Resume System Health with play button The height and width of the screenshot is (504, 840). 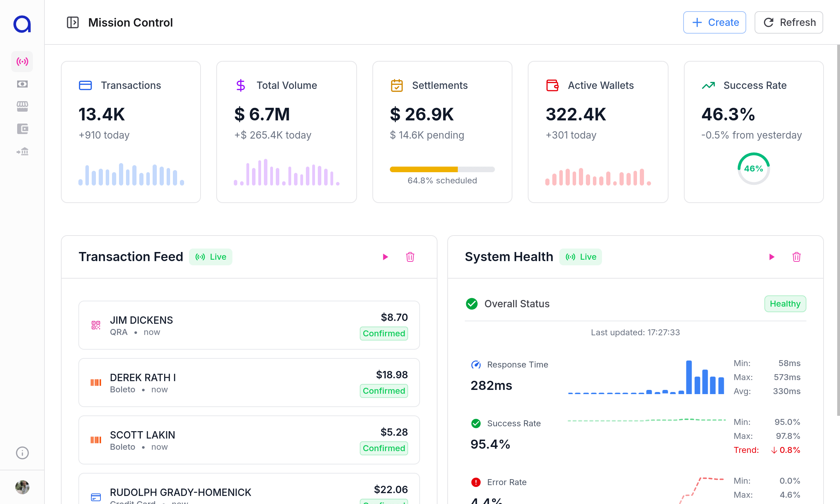click(772, 257)
